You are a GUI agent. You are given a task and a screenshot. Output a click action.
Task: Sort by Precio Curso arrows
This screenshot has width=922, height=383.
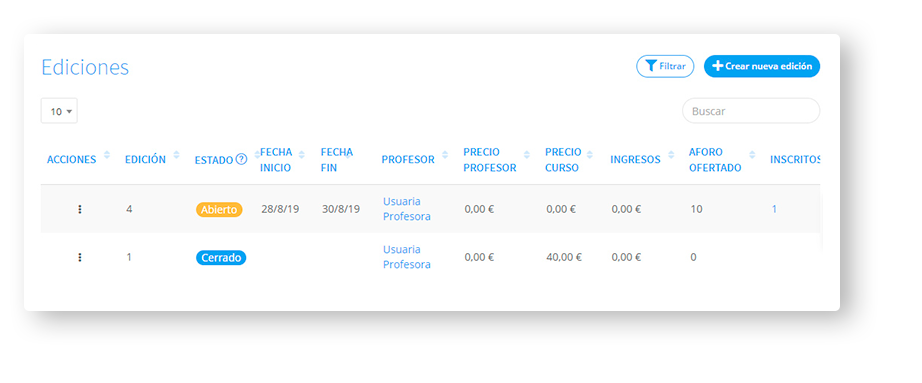point(590,155)
